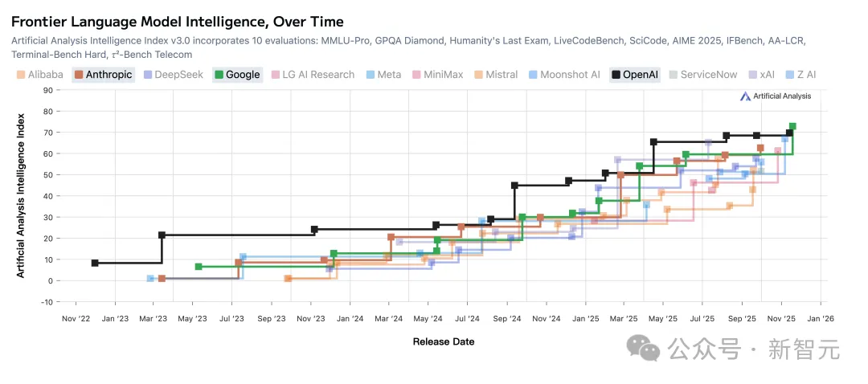This screenshot has width=868, height=384.
Task: Click the OpenAI data point near Mar '23
Action: 162,235
